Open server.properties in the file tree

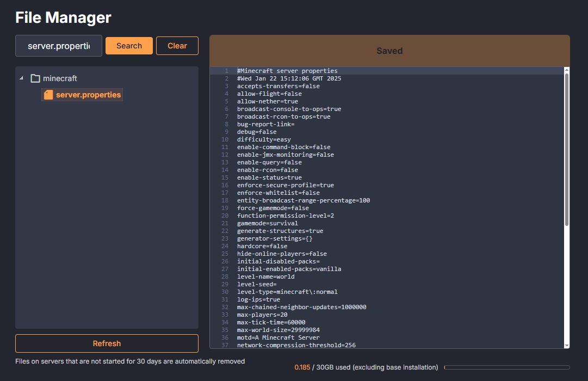[x=88, y=95]
